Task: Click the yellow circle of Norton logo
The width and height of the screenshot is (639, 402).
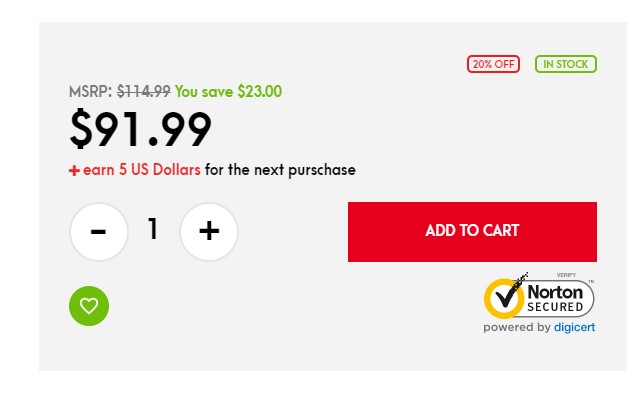Action: [x=504, y=298]
